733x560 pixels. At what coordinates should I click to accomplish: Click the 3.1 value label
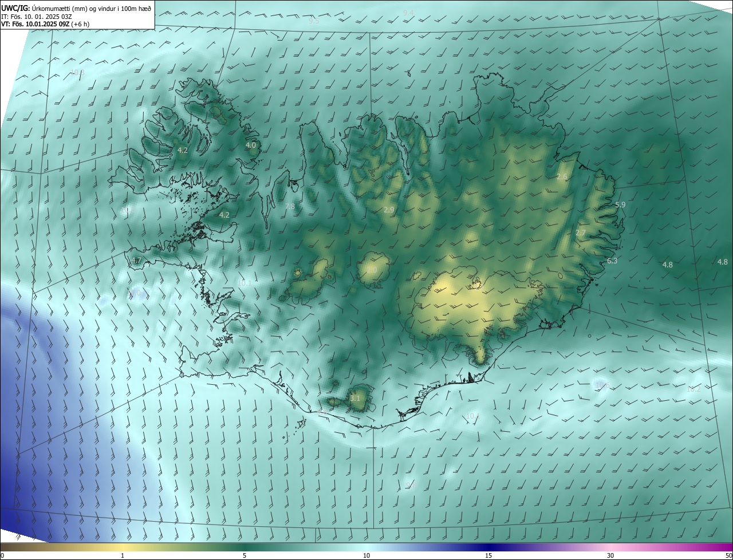click(x=355, y=398)
